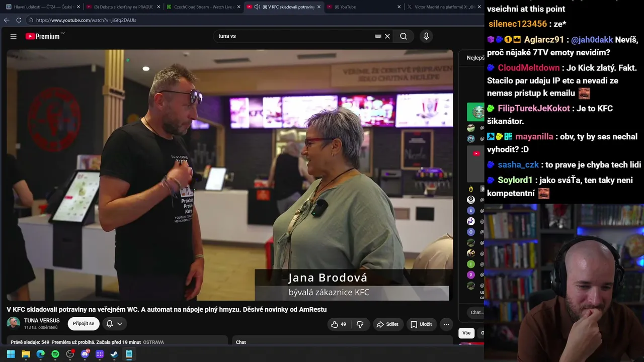Save the video with 'Uložit' button
This screenshot has height=362, width=644.
click(421, 324)
